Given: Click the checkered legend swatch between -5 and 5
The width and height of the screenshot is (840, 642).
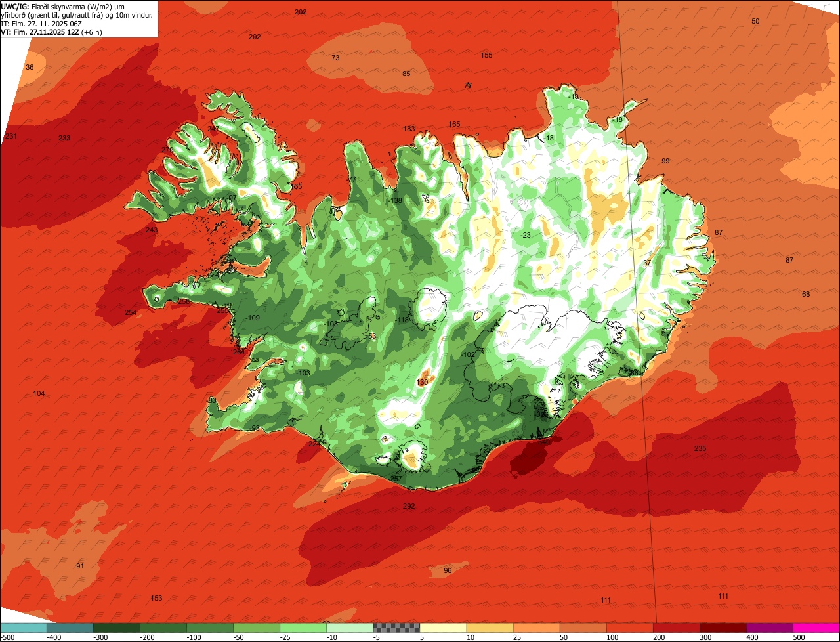Looking at the screenshot, I should click(x=396, y=628).
